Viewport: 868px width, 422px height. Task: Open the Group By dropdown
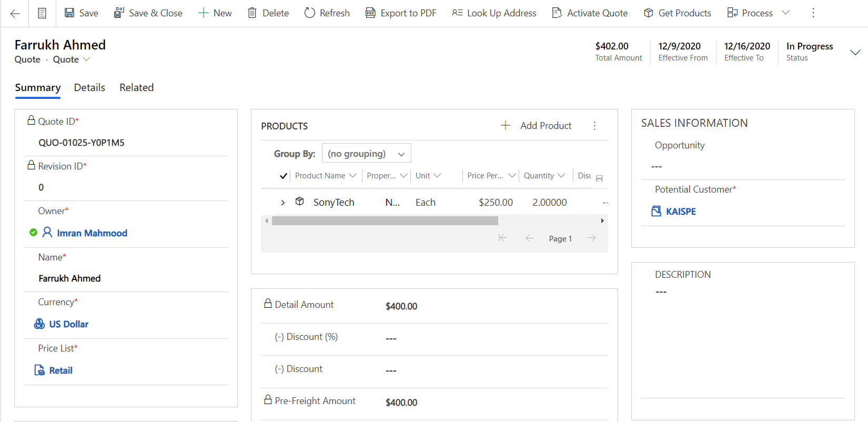pyautogui.click(x=366, y=154)
